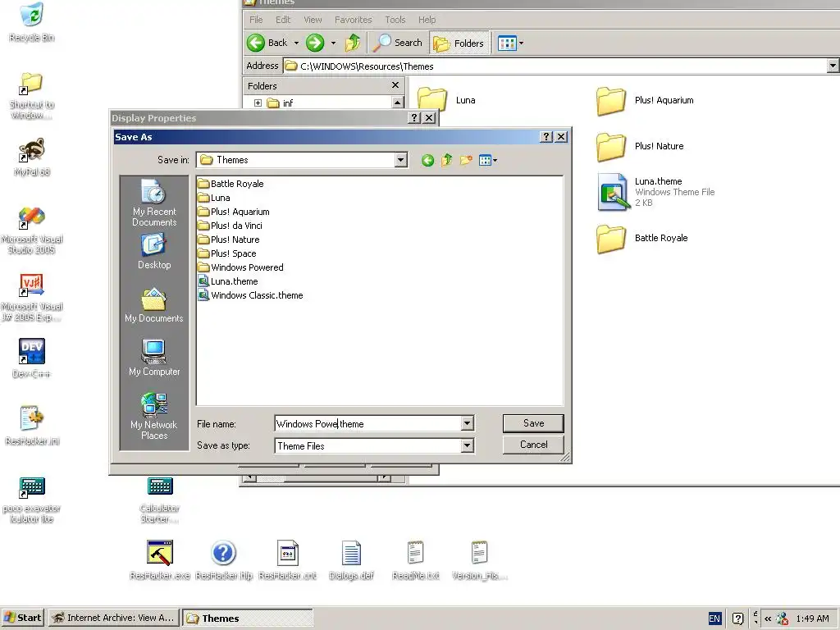Image resolution: width=840 pixels, height=630 pixels.
Task: Open Edit menu in Themes Explorer
Action: point(283,20)
